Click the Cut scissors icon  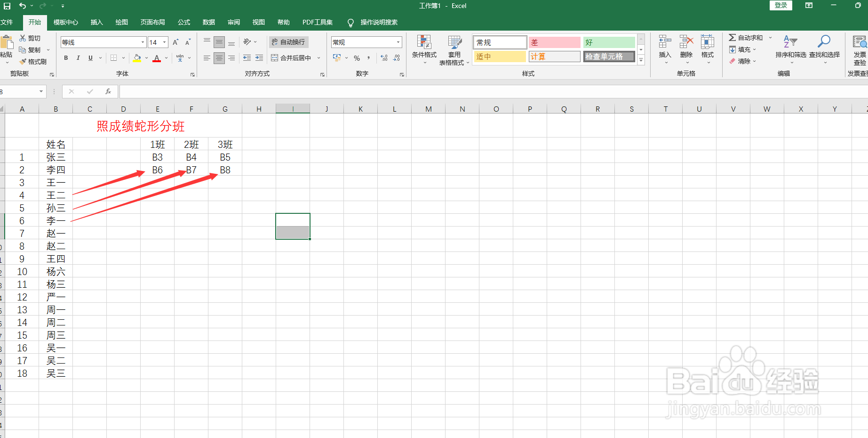point(23,38)
